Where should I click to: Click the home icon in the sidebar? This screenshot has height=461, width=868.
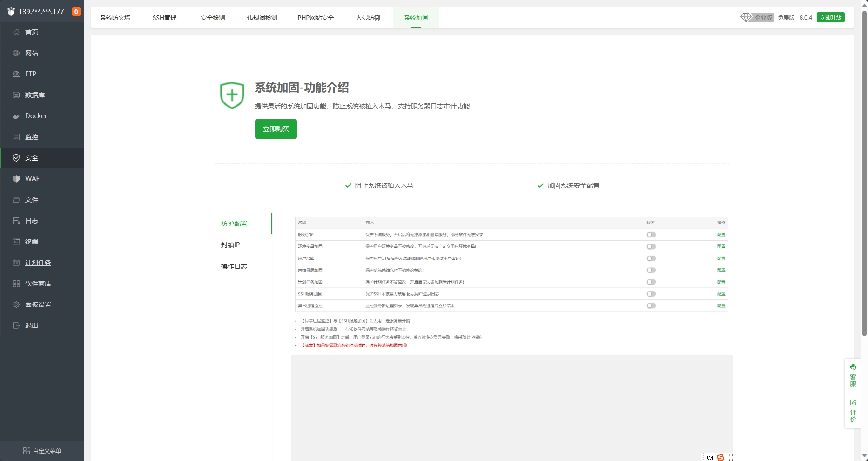coord(16,32)
